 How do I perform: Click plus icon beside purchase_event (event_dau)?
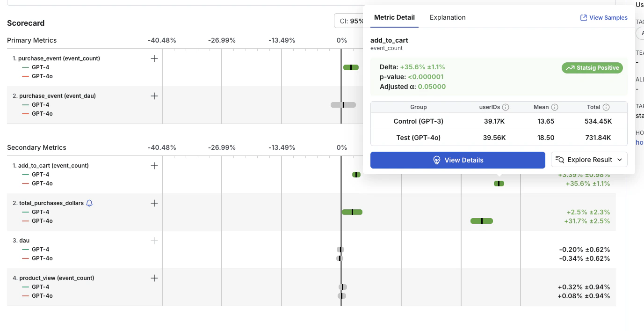[x=154, y=96]
